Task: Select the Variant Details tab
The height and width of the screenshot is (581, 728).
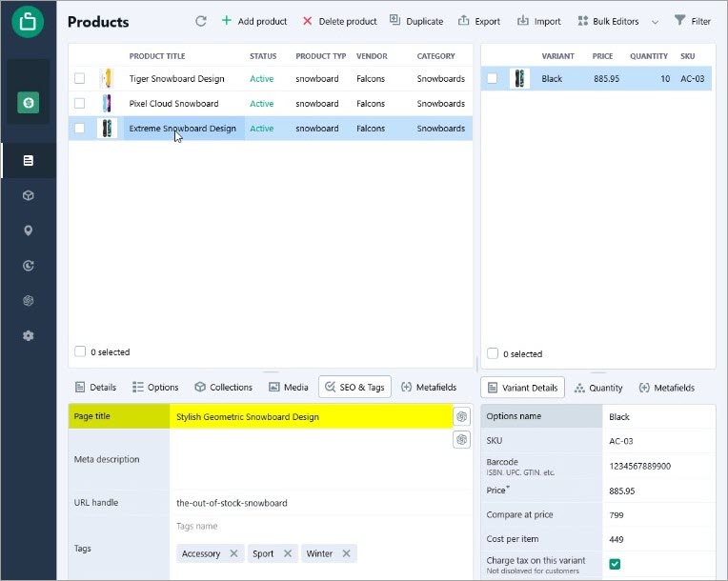Action: (x=523, y=388)
